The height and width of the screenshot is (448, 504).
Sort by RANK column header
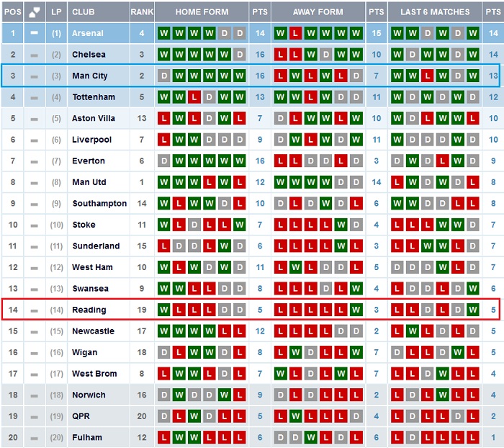pos(142,12)
